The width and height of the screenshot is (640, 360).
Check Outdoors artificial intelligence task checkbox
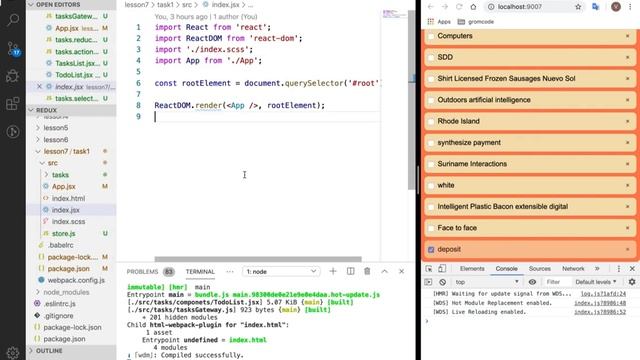tap(431, 100)
